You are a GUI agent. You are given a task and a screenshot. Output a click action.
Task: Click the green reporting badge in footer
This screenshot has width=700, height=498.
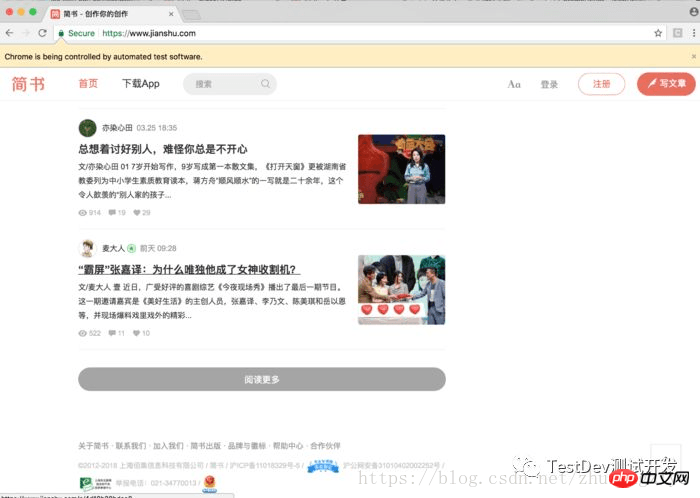(96, 483)
